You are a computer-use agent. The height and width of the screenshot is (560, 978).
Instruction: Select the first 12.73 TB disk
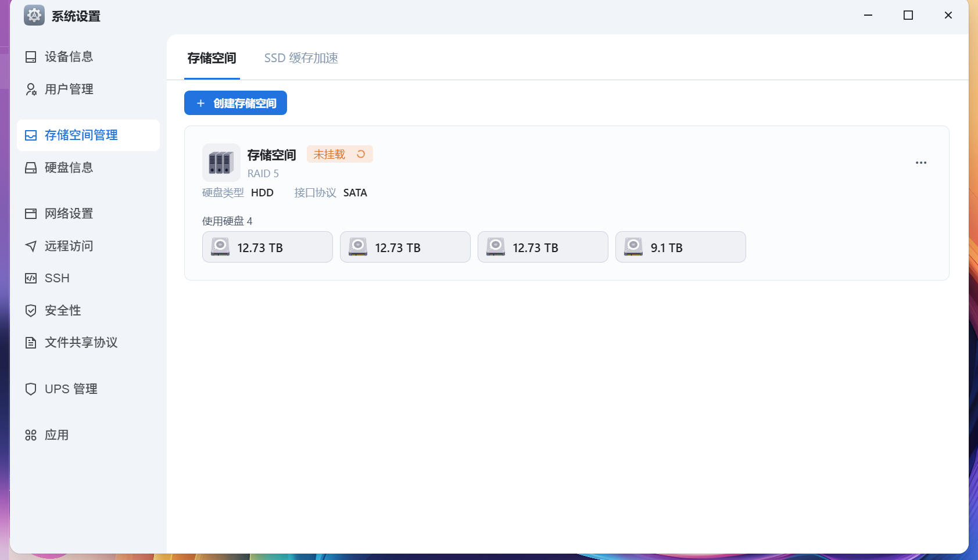tap(267, 247)
